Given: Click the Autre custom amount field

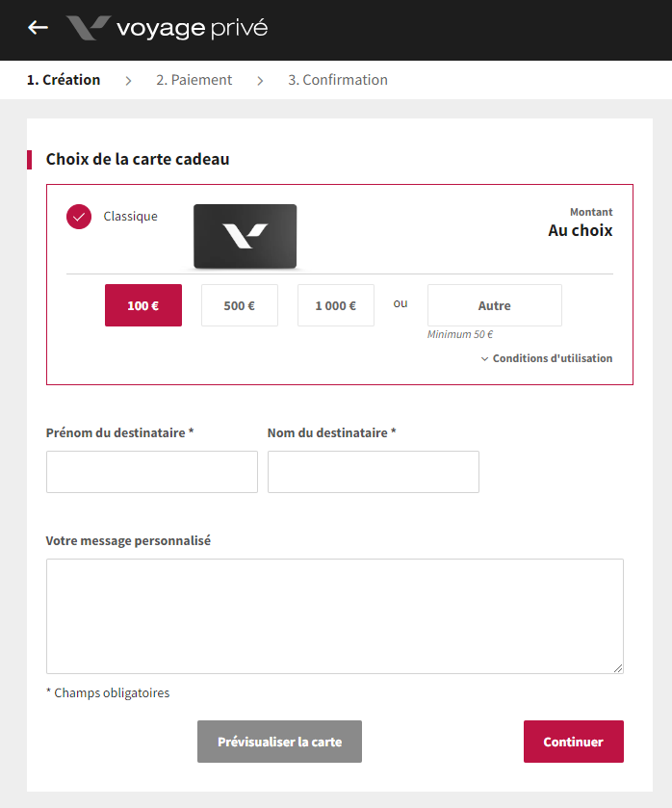Looking at the screenshot, I should click(x=495, y=305).
